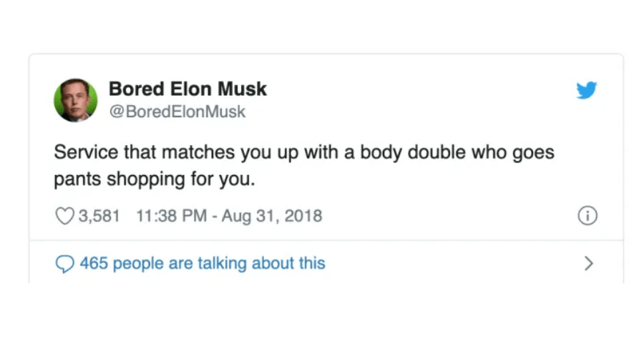The height and width of the screenshot is (343, 644).
Task: Click the number 465 in the replies link
Action: point(94,264)
